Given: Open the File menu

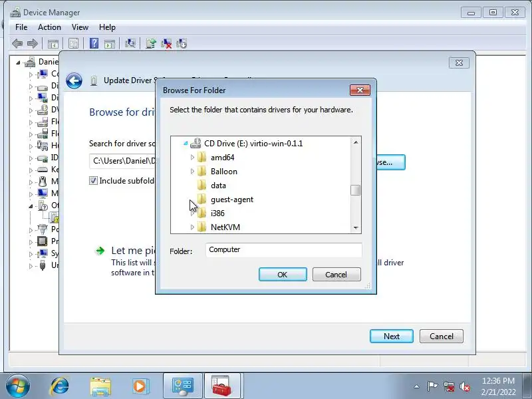Looking at the screenshot, I should pos(21,27).
